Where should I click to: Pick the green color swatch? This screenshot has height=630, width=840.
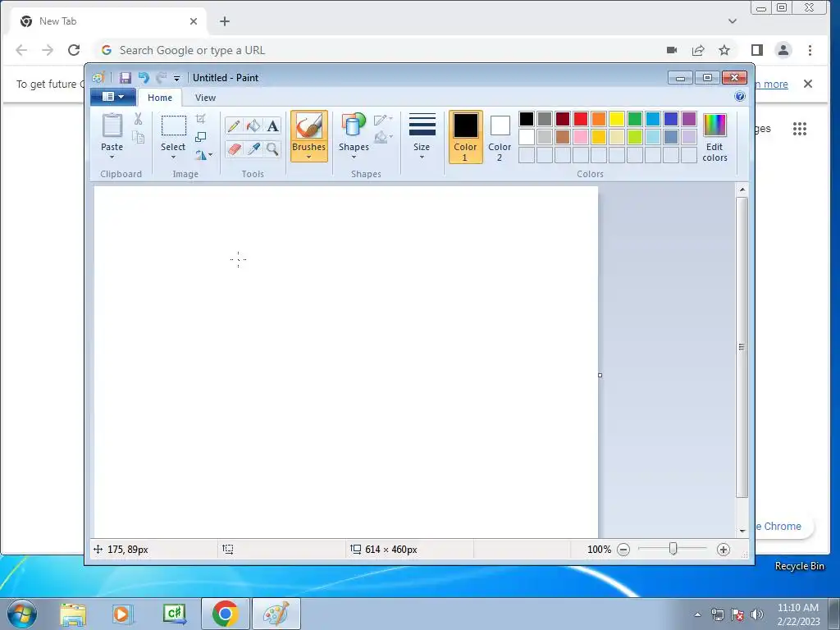634,118
